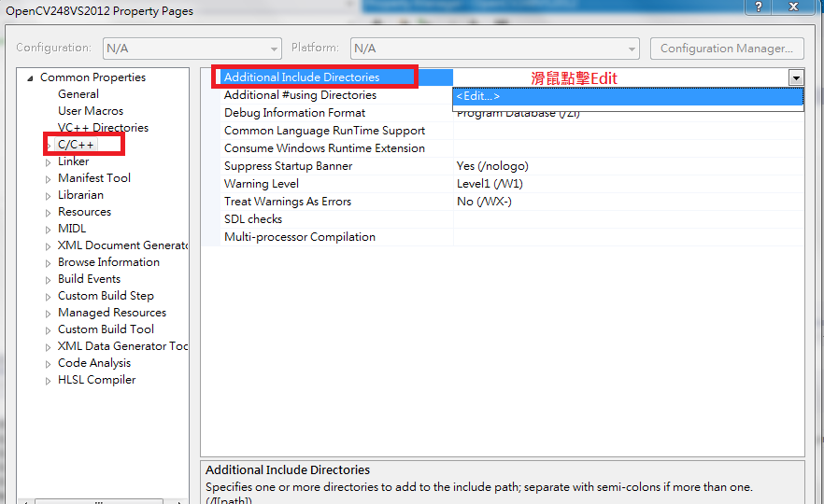
Task: Expand the Browse Information node arrow
Action: (48, 263)
